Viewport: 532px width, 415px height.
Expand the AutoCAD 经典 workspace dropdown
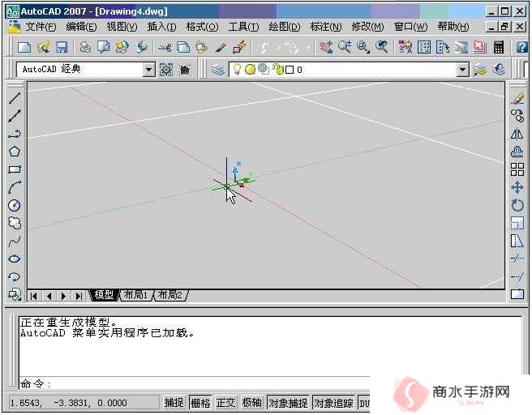pos(148,70)
